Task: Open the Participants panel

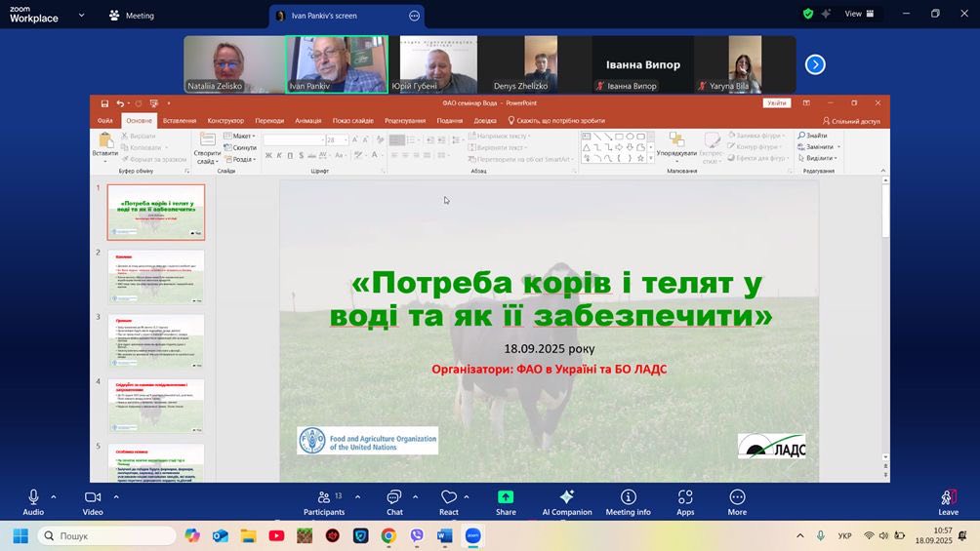Action: pos(324,501)
